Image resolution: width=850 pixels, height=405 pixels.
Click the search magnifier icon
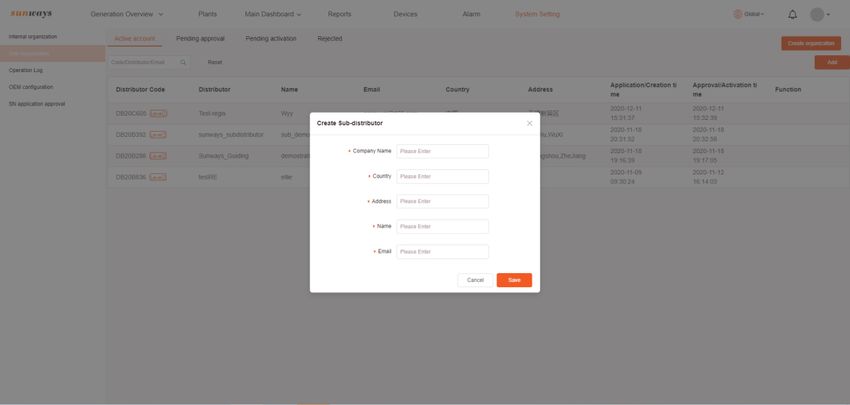(183, 62)
